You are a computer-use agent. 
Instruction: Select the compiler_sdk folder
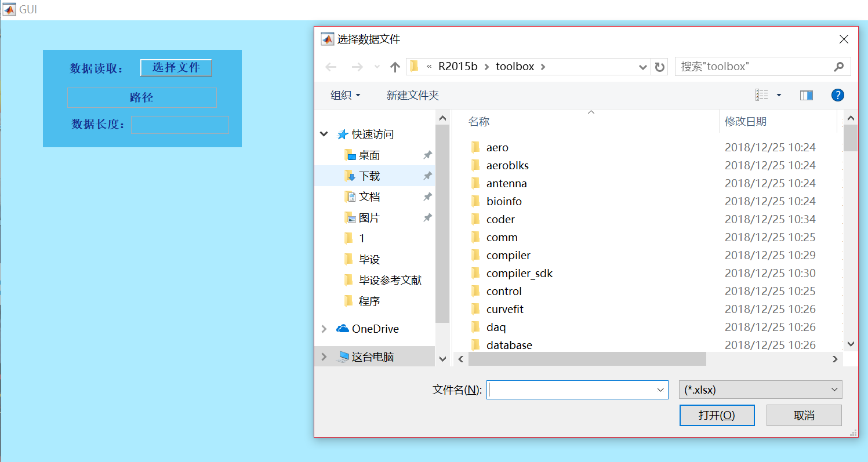pos(520,274)
